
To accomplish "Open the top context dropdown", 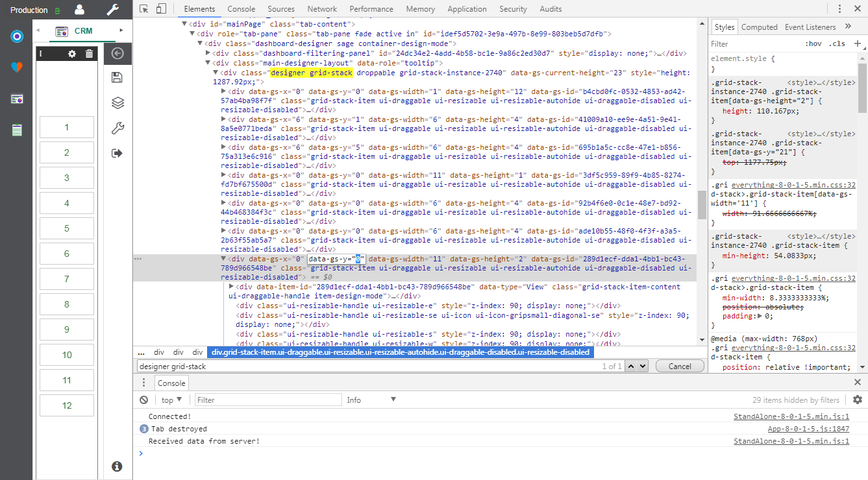I will pyautogui.click(x=172, y=400).
